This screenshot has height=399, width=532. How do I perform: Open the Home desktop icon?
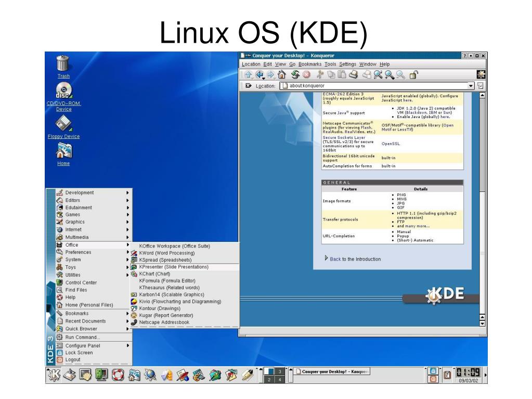[x=63, y=154]
